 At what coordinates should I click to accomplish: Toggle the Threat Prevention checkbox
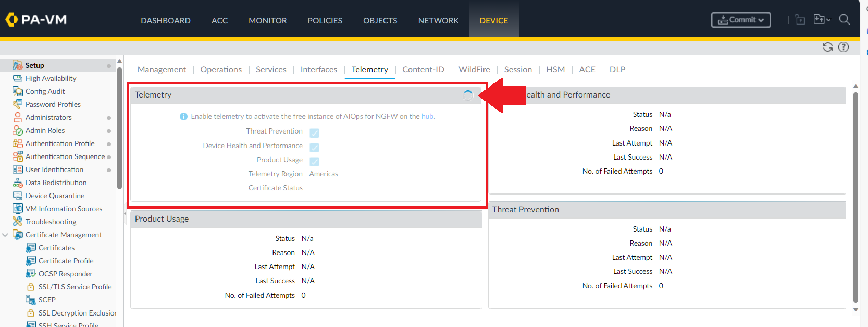(314, 133)
